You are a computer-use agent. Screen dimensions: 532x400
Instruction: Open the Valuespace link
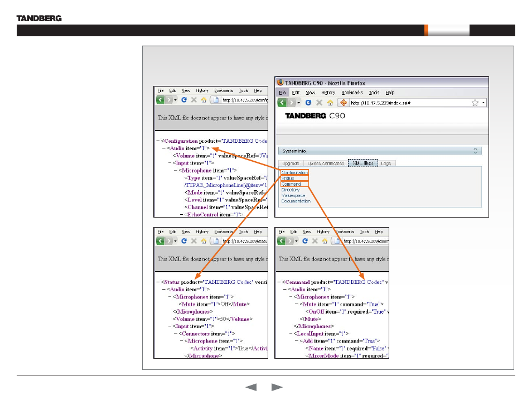293,196
